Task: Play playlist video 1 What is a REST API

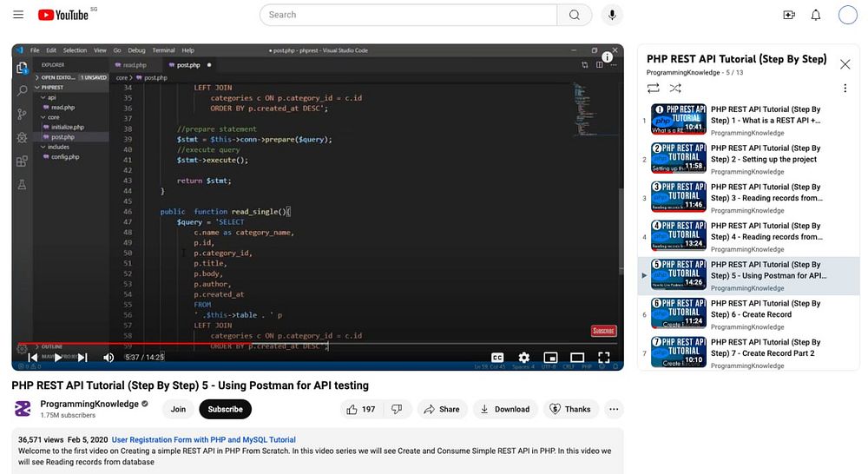Action: point(748,120)
